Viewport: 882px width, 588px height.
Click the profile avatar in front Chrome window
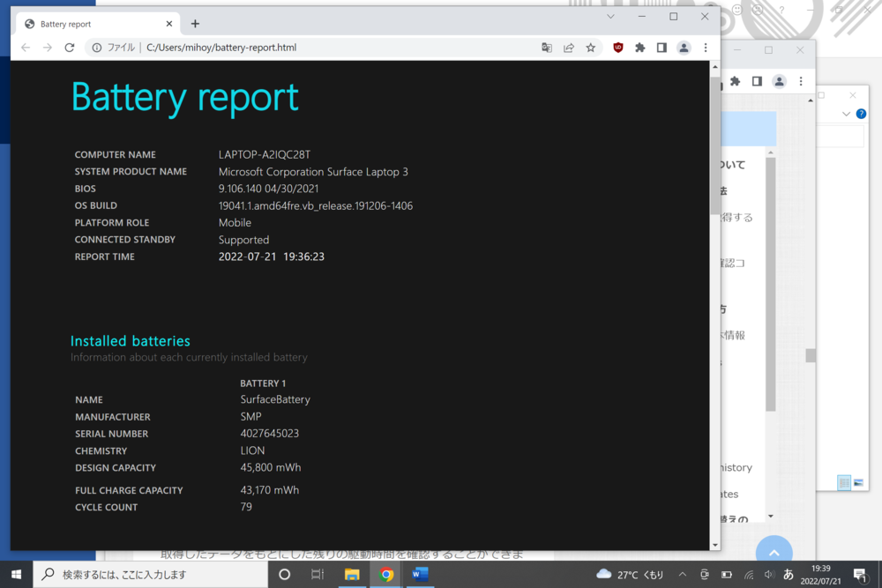[x=684, y=48]
